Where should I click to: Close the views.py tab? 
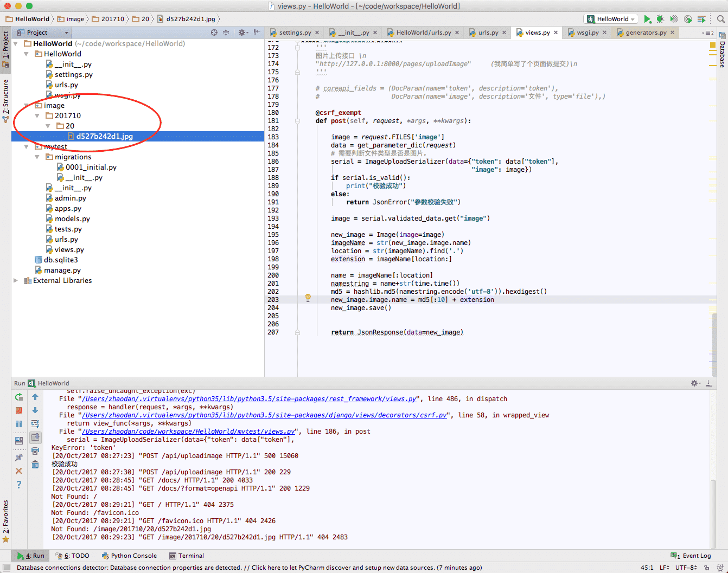(555, 33)
